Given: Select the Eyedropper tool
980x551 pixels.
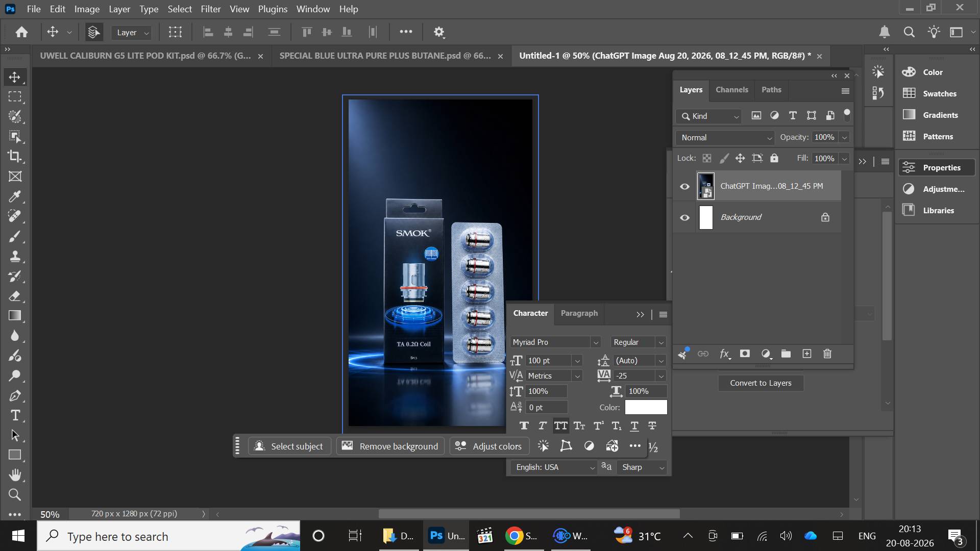Looking at the screenshot, I should [x=15, y=196].
